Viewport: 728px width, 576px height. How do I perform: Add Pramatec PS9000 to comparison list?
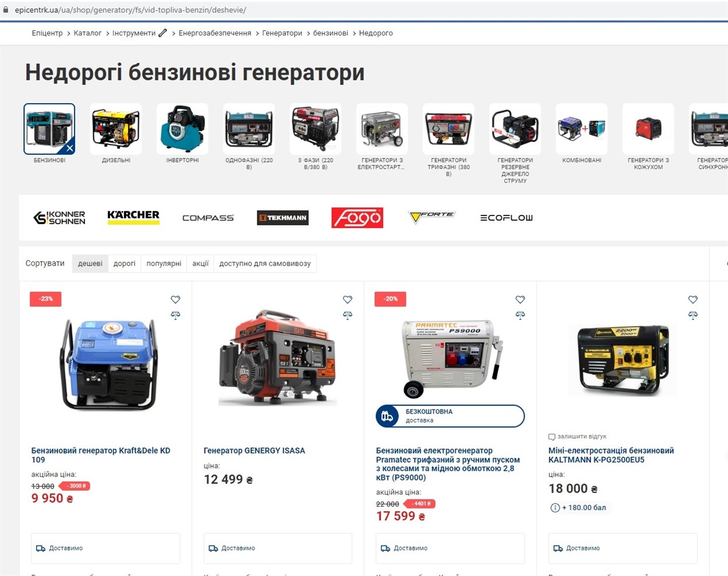pyautogui.click(x=520, y=315)
